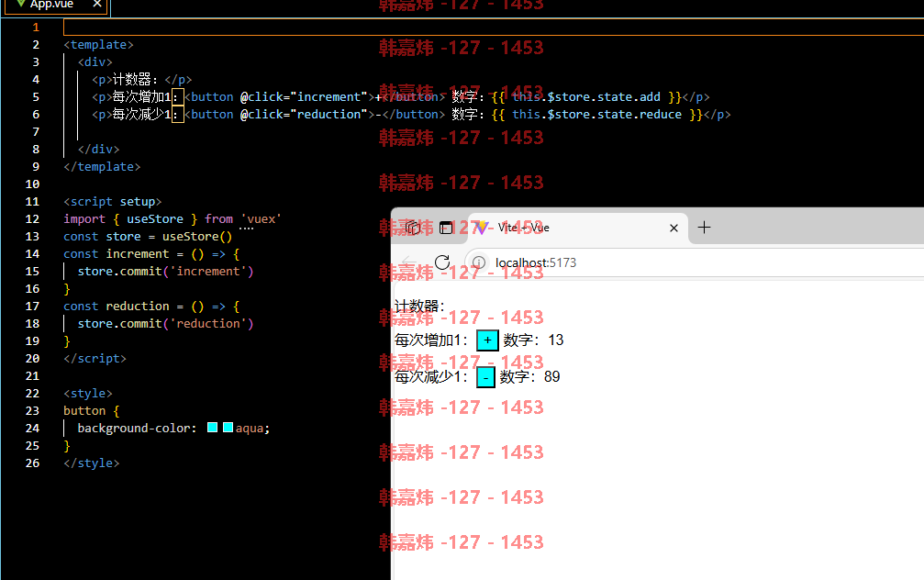Click the '每次减少1:' label in the browser page
This screenshot has height=580, width=924.
coord(430,377)
